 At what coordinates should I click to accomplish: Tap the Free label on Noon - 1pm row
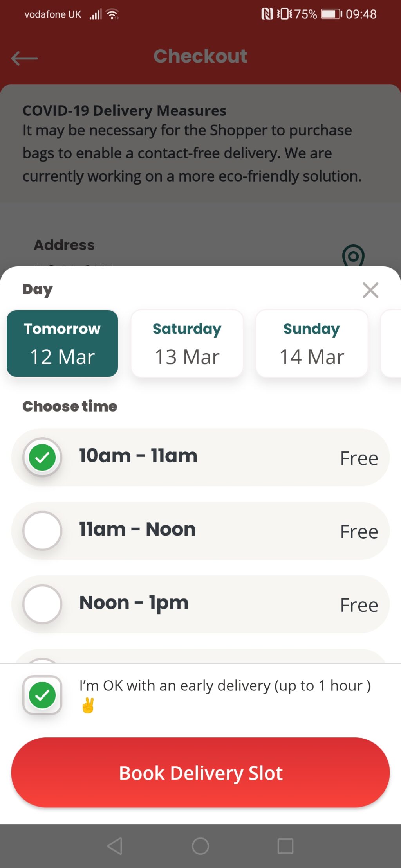359,605
